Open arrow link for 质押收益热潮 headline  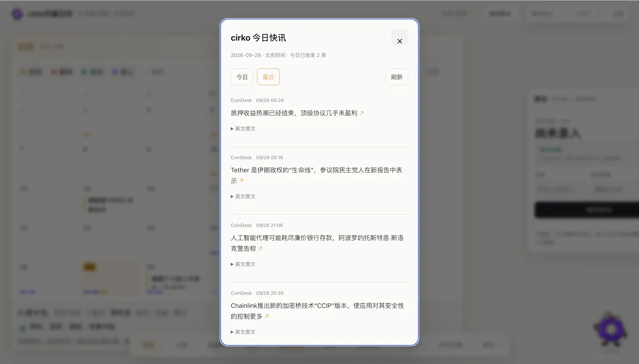pos(362,113)
